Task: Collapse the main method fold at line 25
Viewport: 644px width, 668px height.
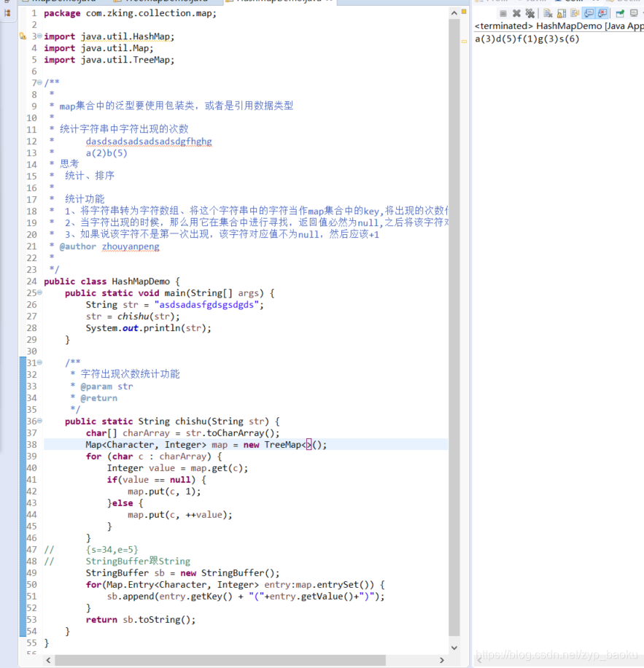Action: [39, 292]
